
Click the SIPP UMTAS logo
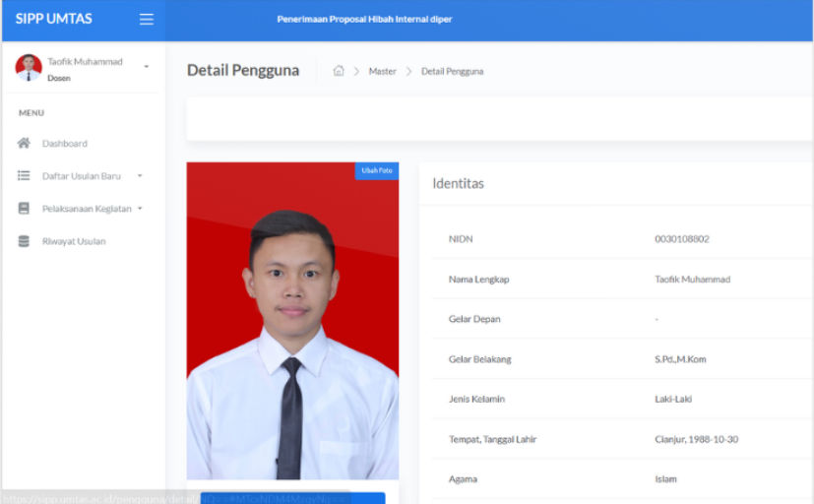point(53,19)
